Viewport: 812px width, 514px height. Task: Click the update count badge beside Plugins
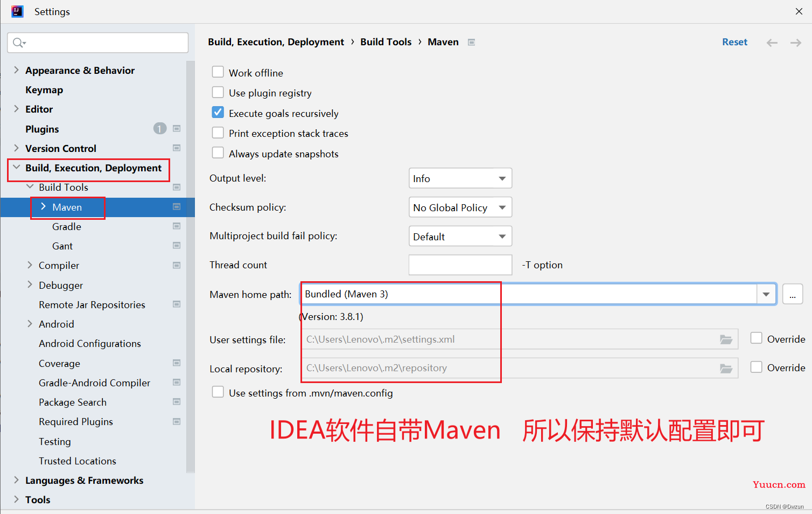point(160,129)
